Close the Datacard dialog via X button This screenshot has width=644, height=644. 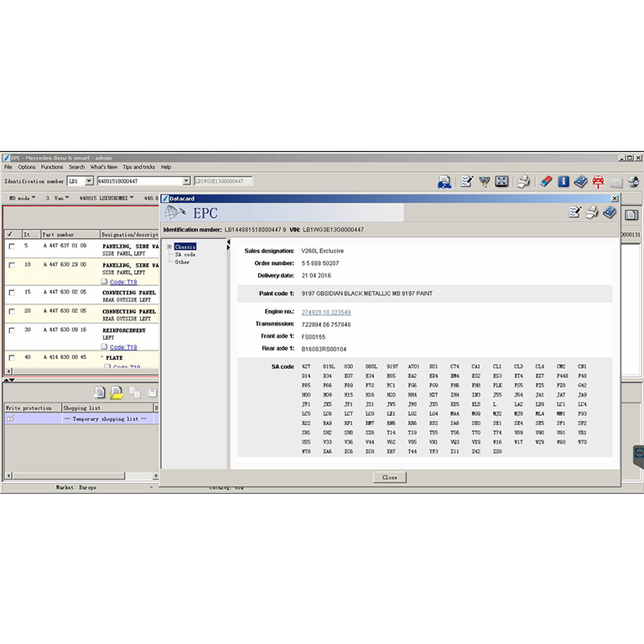pos(615,199)
